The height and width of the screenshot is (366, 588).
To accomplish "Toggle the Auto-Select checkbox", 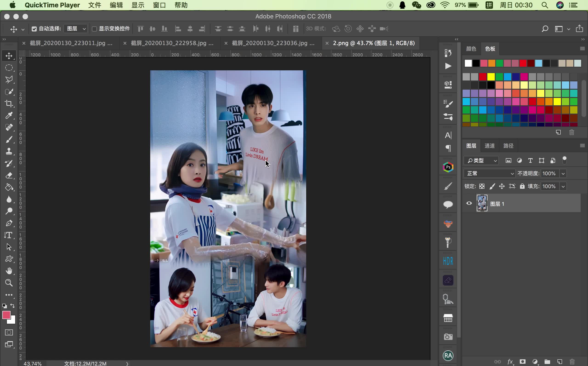I will (x=34, y=29).
